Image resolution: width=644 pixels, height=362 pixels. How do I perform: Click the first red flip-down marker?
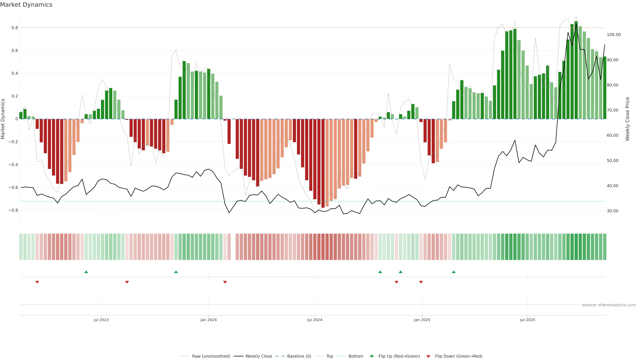[37, 282]
